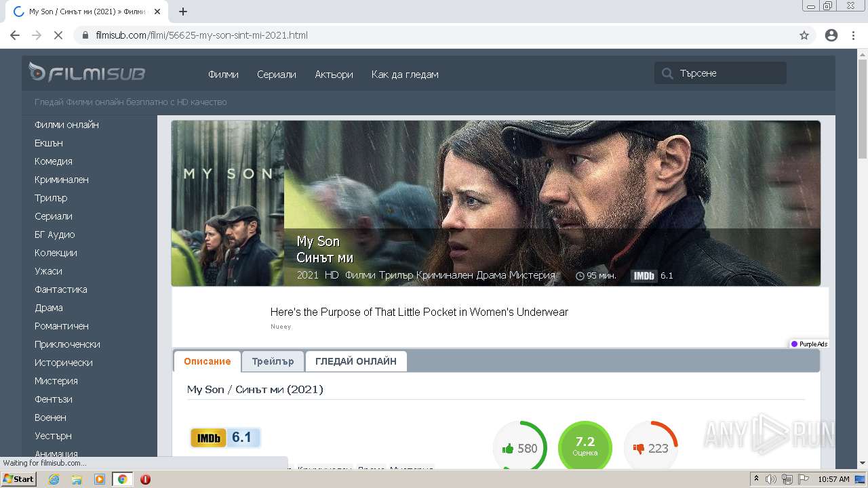Screen dimensions: 868x488
Task: Open Романтичен genre link
Action: [x=62, y=326]
